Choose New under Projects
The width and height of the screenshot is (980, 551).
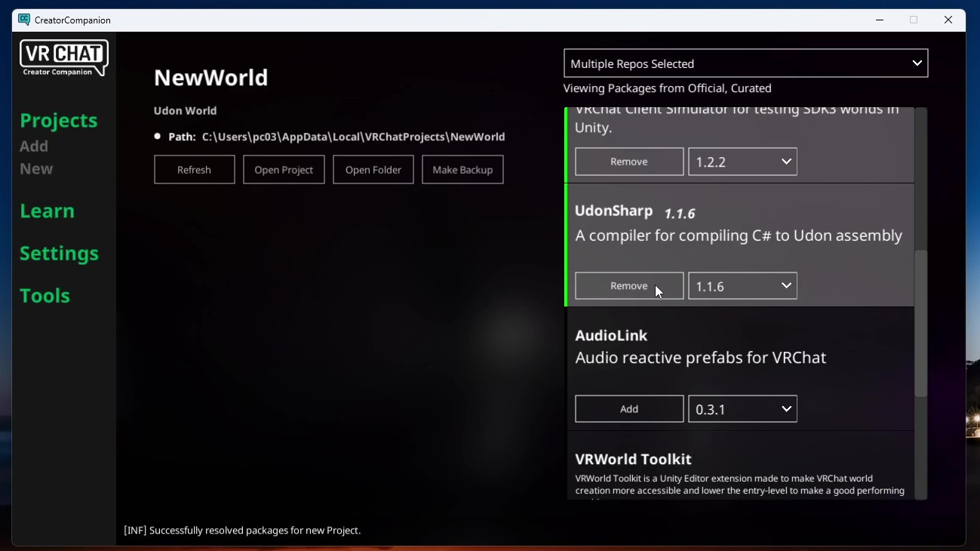pos(36,169)
